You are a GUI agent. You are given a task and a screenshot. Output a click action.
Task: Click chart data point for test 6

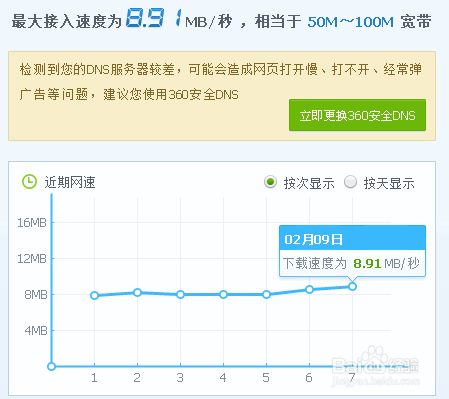(x=309, y=289)
